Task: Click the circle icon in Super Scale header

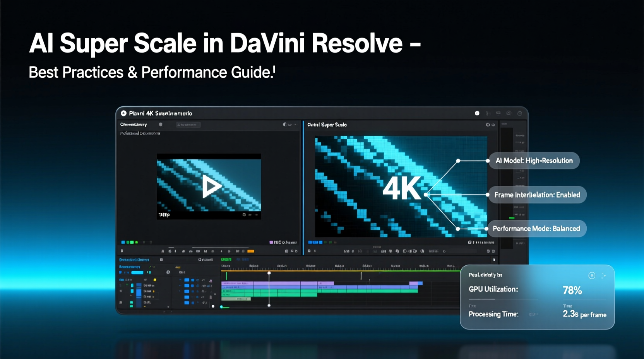Action: 488,125
